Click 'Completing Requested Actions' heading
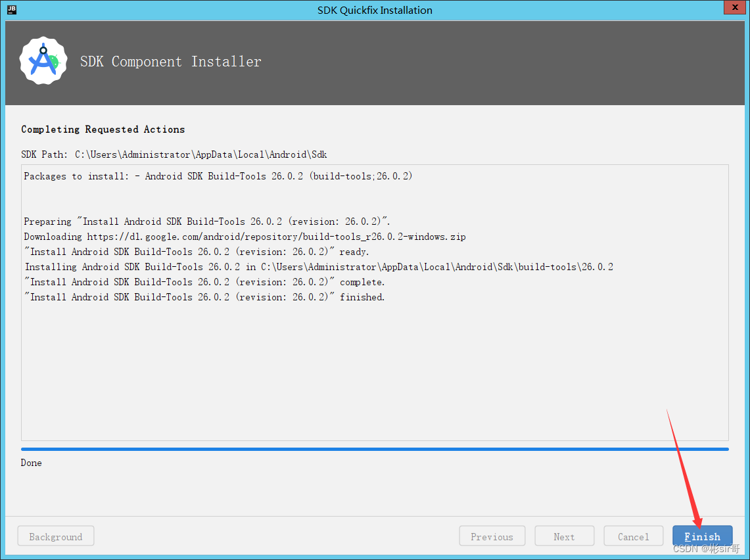Viewport: 750px width, 560px height. click(x=103, y=129)
